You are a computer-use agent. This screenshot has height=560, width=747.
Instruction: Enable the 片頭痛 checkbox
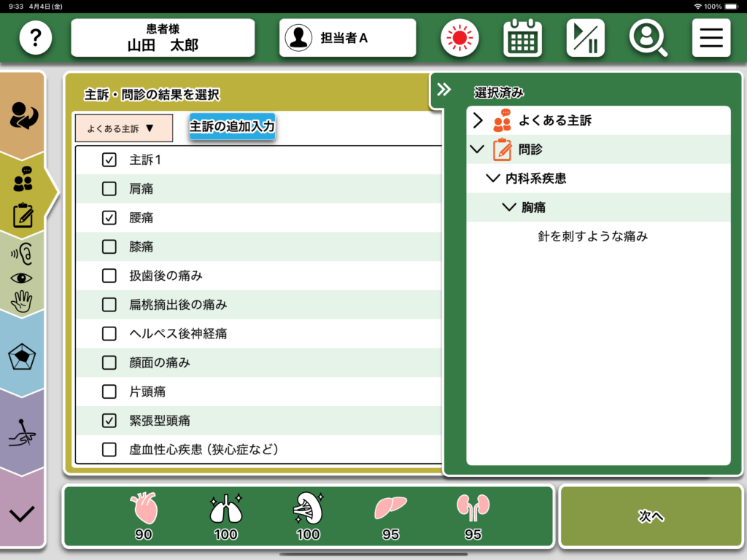109,392
